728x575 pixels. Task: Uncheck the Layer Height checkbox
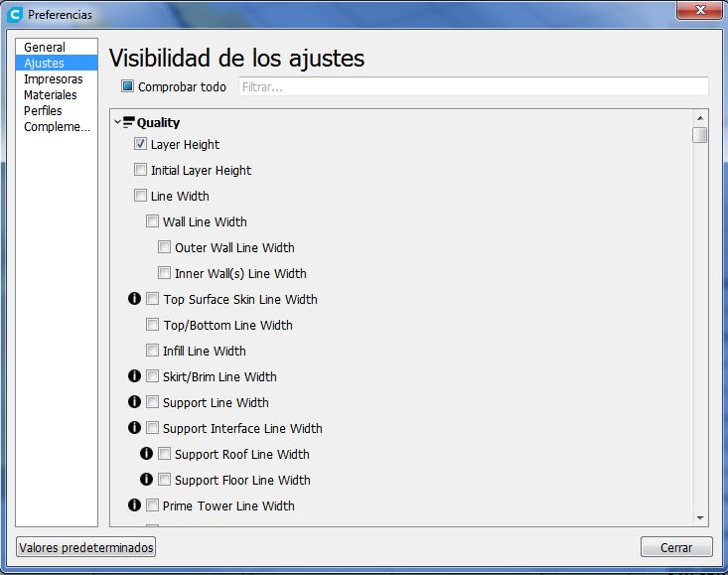[140, 144]
